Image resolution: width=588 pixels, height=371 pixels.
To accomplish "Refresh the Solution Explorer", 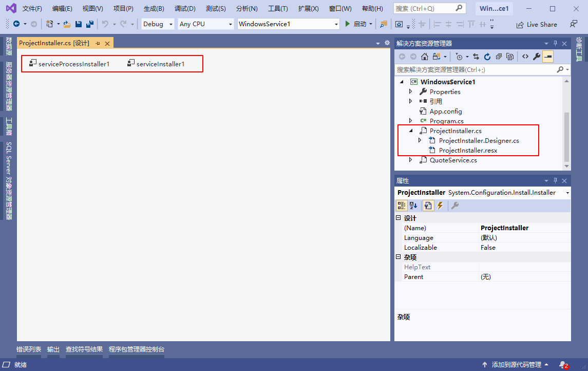I will (x=487, y=57).
